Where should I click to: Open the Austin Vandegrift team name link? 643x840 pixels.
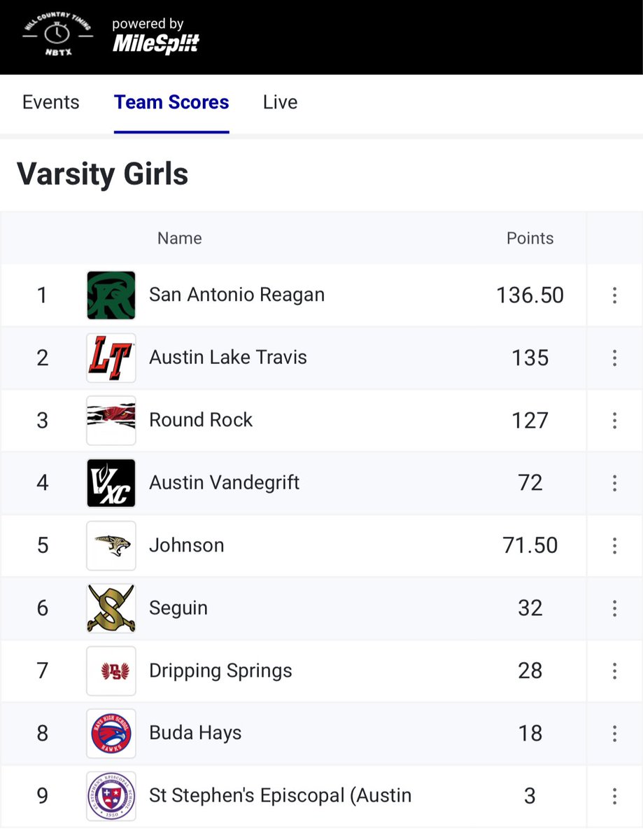pyautogui.click(x=225, y=482)
